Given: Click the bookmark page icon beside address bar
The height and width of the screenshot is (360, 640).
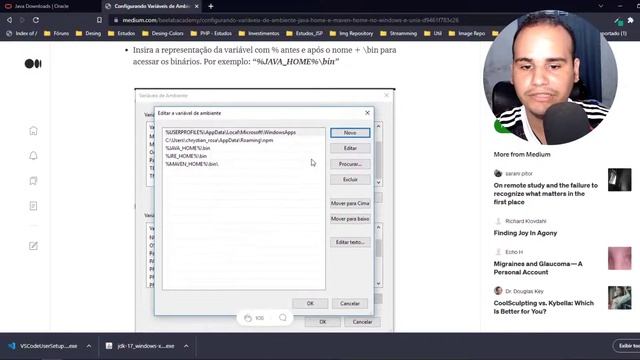Looking at the screenshot, I should click(x=99, y=20).
